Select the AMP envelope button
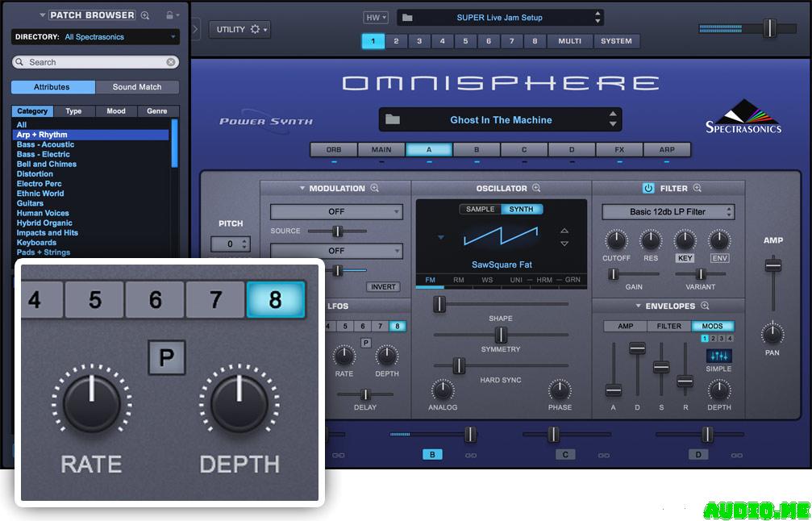The height and width of the screenshot is (521, 812). [x=626, y=327]
